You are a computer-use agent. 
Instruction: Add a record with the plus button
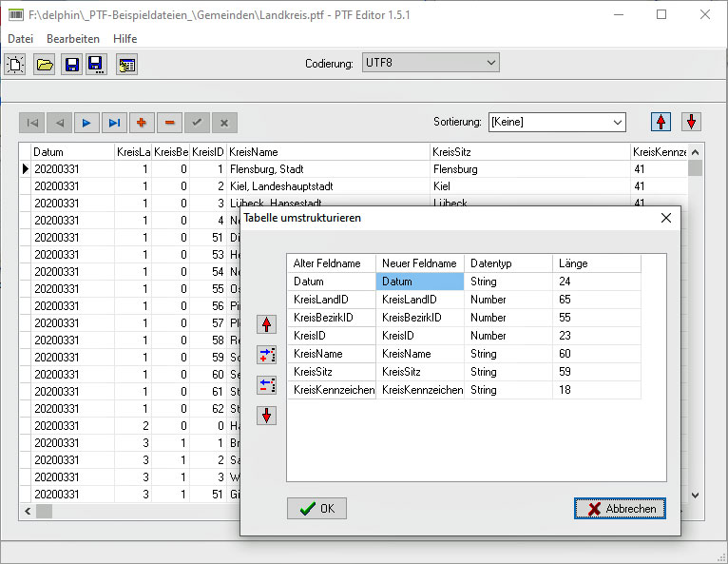[x=142, y=123]
